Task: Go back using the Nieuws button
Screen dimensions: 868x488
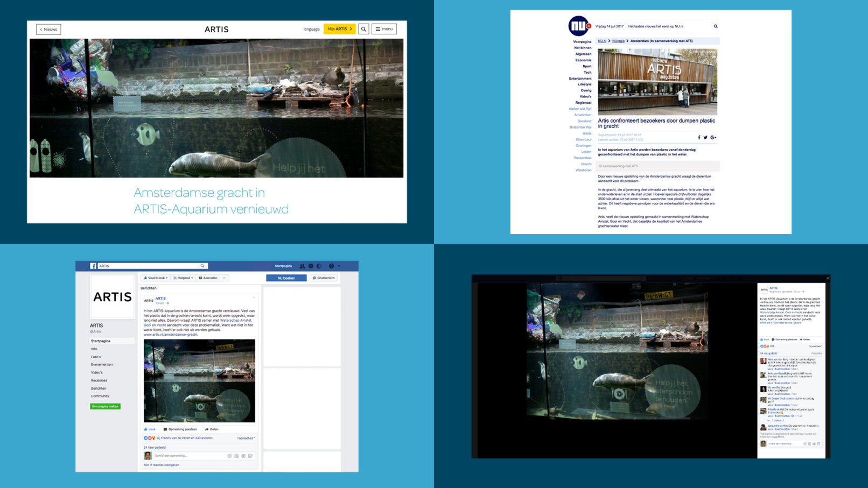Action: pos(48,30)
